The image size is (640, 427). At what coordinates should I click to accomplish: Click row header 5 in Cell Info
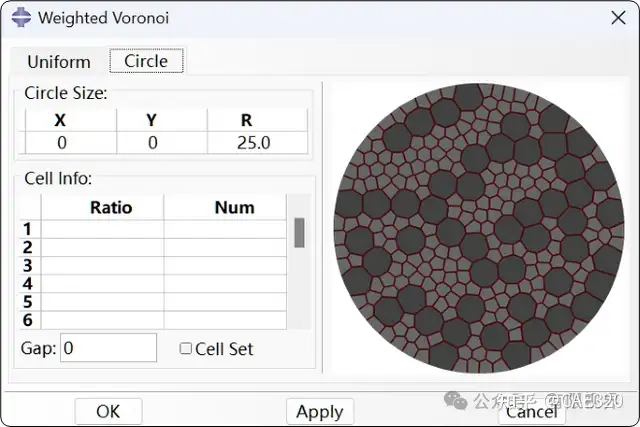pyautogui.click(x=30, y=302)
